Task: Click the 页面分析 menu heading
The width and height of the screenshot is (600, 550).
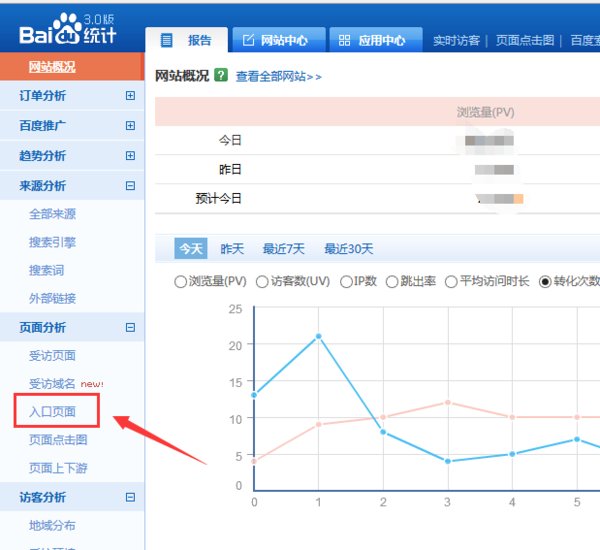Action: pyautogui.click(x=42, y=328)
